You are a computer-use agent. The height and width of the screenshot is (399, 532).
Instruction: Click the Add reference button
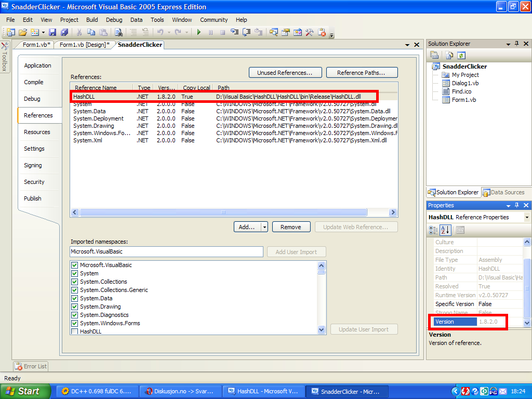pyautogui.click(x=247, y=227)
